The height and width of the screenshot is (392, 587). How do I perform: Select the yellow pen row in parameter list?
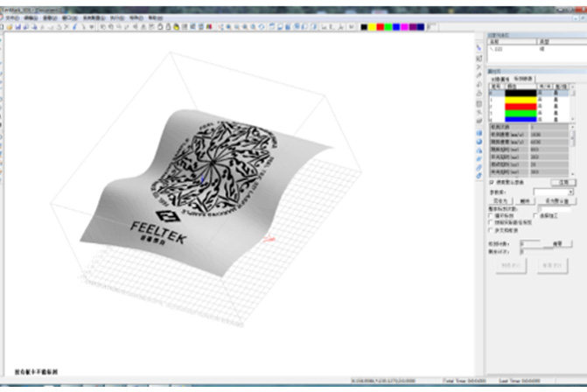(x=529, y=100)
